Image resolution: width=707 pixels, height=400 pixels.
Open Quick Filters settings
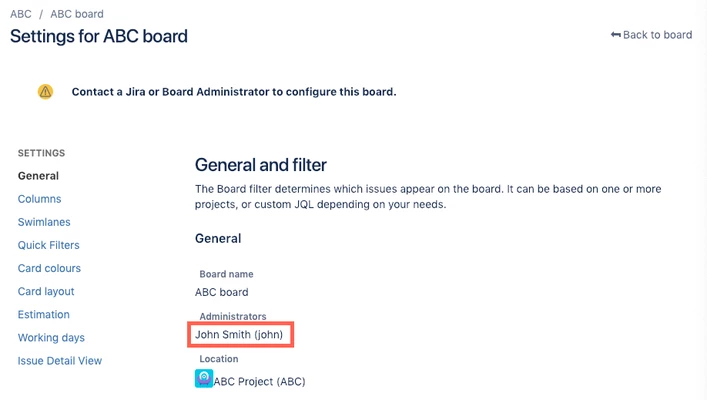click(48, 245)
